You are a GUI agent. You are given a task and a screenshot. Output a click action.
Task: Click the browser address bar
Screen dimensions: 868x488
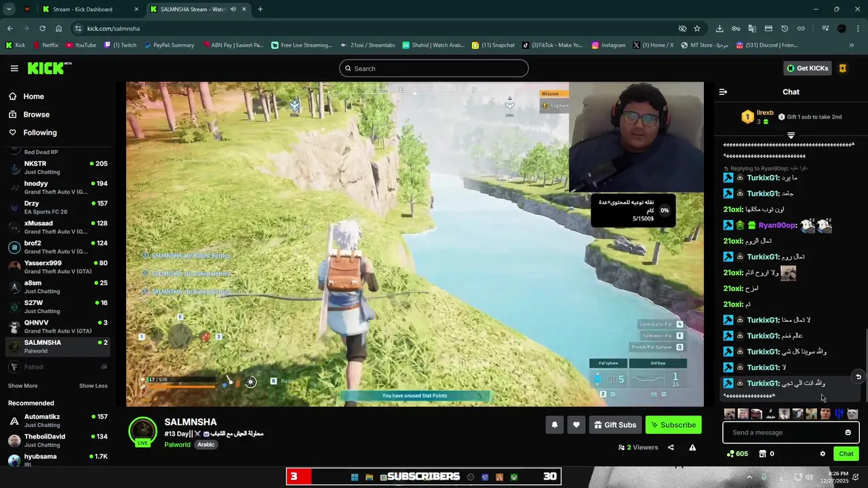[380, 28]
